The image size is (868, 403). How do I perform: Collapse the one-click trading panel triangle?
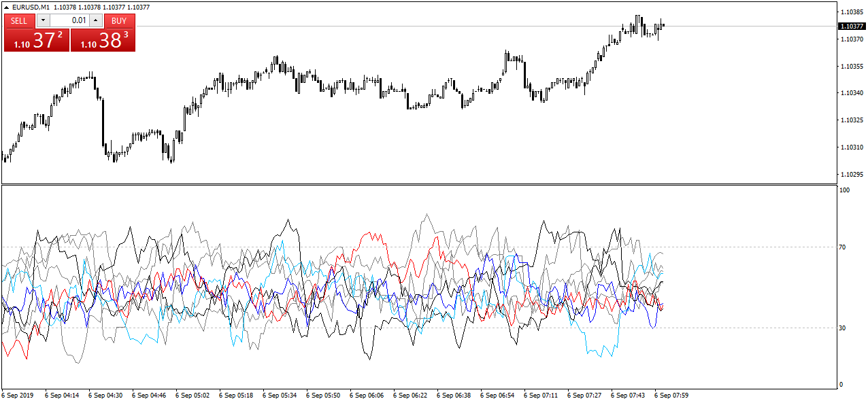click(x=7, y=7)
